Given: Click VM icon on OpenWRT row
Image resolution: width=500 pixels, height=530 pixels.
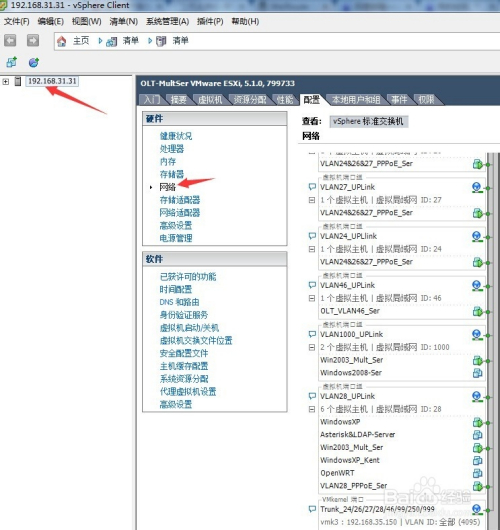Looking at the screenshot, I should point(477,473).
